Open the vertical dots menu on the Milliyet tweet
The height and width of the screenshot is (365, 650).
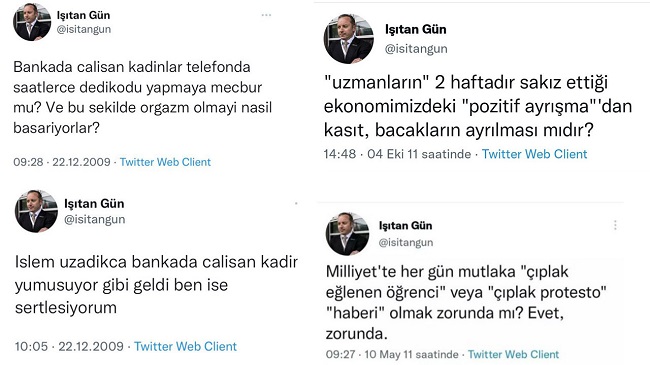(x=615, y=225)
